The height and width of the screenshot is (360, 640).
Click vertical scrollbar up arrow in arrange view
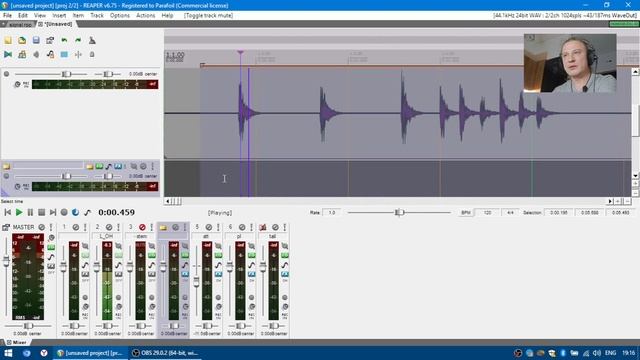pos(635,71)
